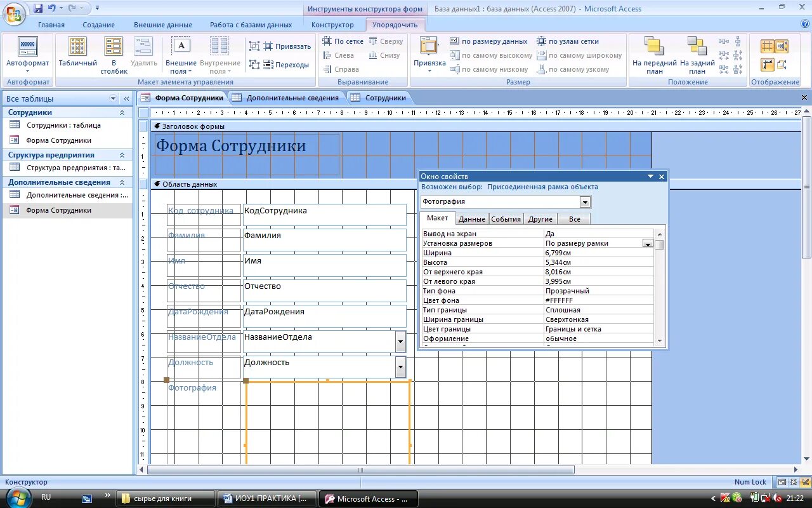This screenshot has height=508, width=812.
Task: Open the Фотография object selector dropdown
Action: point(585,202)
